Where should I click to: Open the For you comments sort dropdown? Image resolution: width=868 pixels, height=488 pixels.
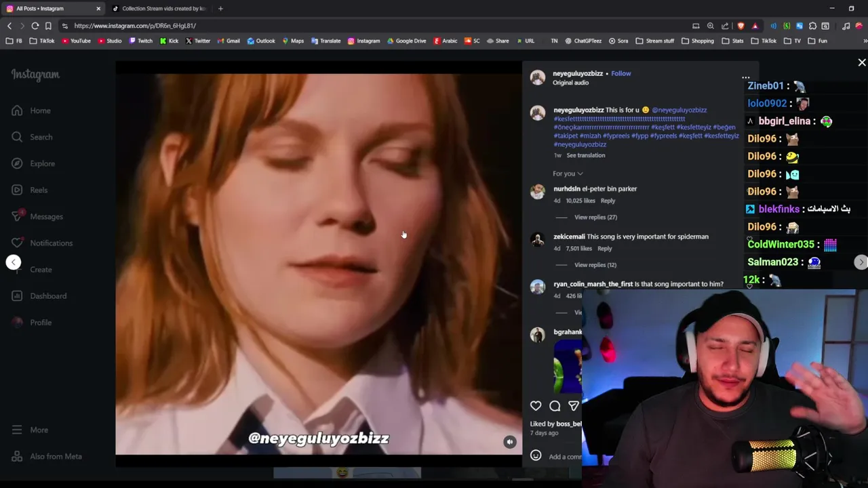(x=568, y=174)
